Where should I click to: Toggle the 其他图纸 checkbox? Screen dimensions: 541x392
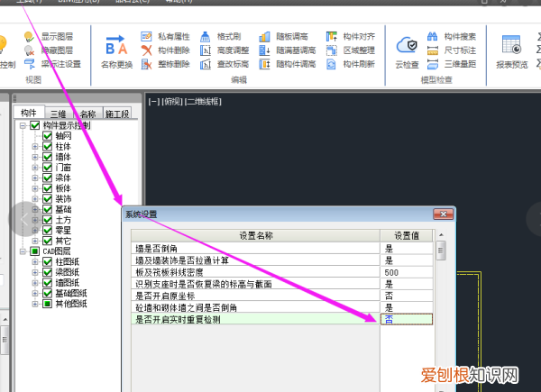tap(48, 304)
